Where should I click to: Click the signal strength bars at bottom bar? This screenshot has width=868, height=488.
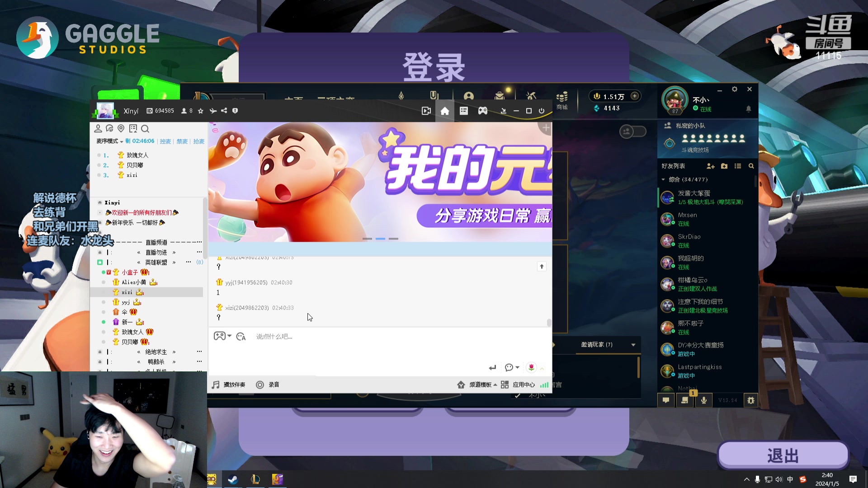pyautogui.click(x=544, y=385)
